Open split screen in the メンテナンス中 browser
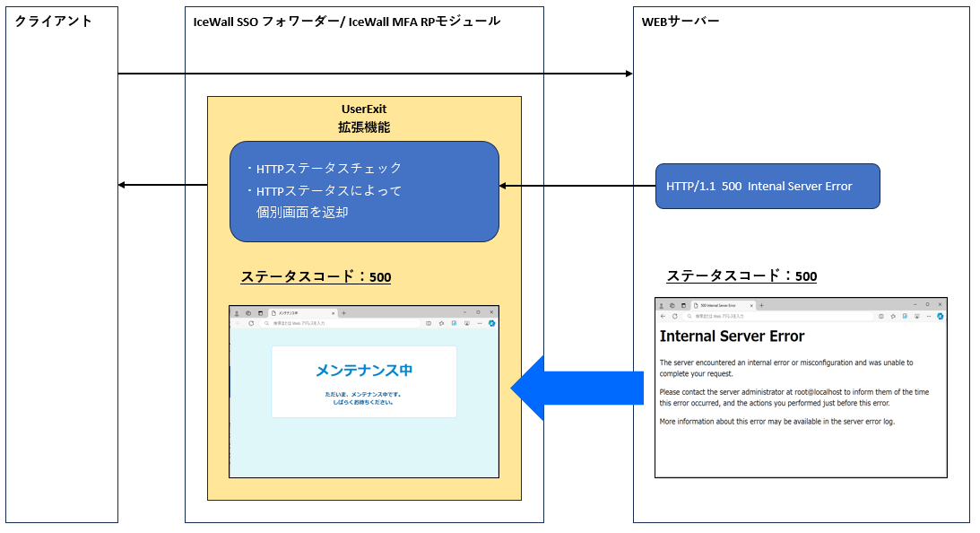The width and height of the screenshot is (980, 533). (x=429, y=323)
